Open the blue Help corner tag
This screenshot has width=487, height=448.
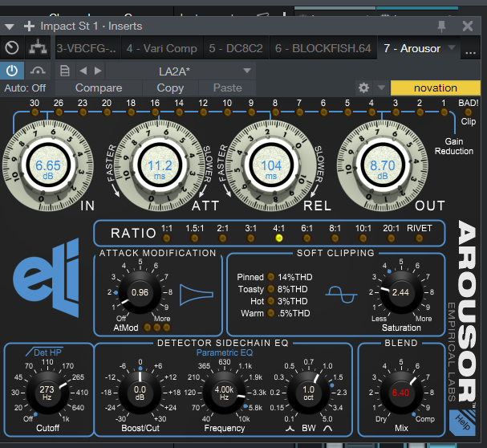coord(462,422)
